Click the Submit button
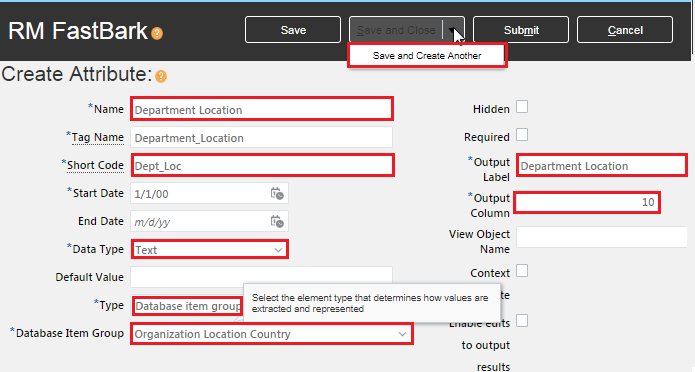Viewport: 695px width, 372px height. (521, 30)
